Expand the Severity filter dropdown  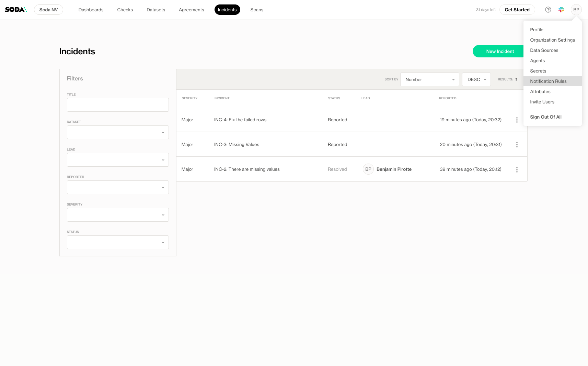(118, 215)
